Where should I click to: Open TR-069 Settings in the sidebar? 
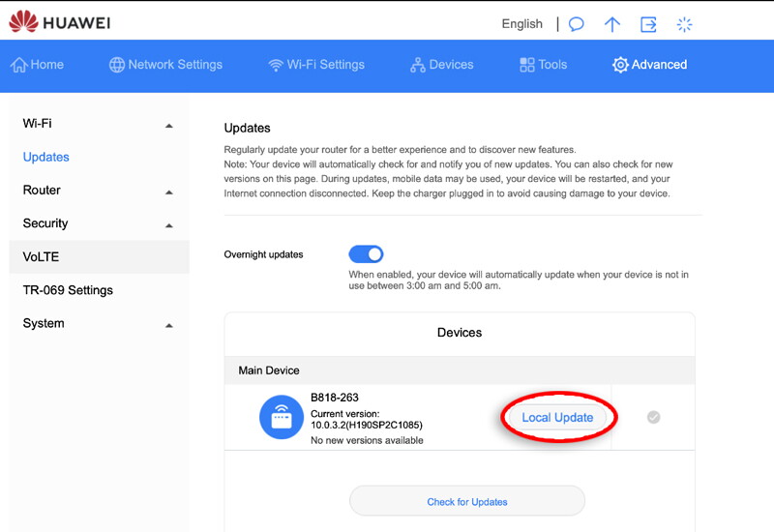tap(68, 290)
